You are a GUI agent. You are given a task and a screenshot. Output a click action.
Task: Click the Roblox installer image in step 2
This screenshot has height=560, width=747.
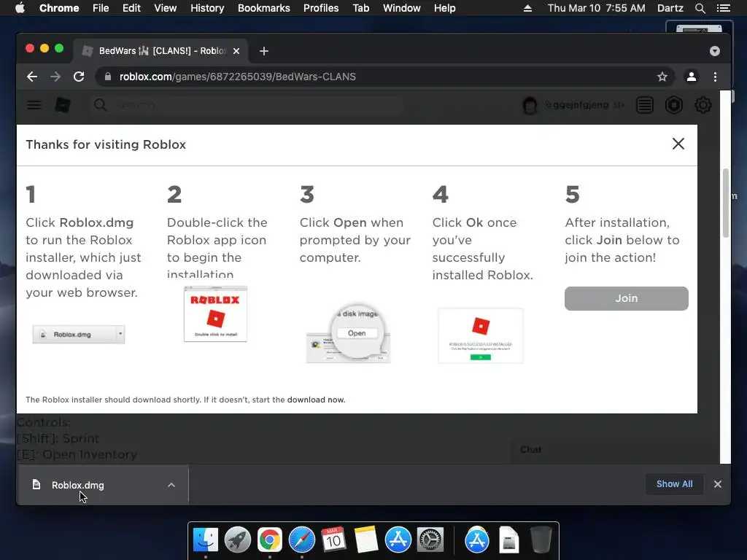pos(215,314)
